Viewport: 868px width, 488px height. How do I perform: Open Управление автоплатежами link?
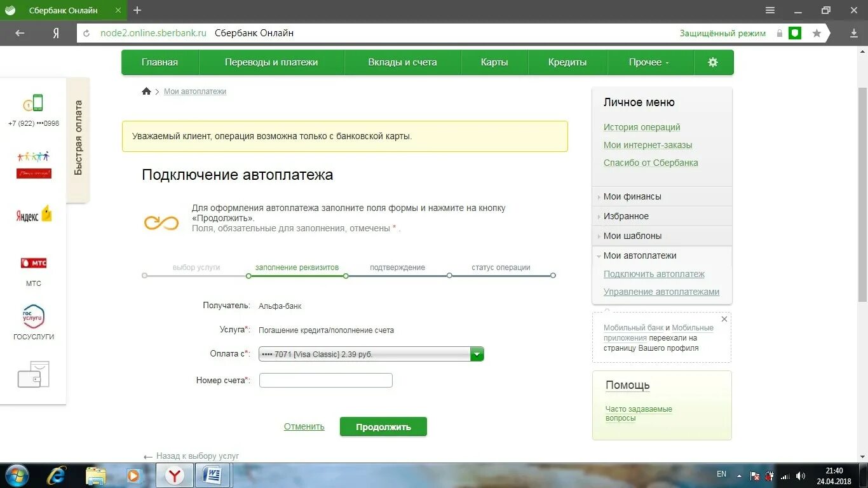661,292
